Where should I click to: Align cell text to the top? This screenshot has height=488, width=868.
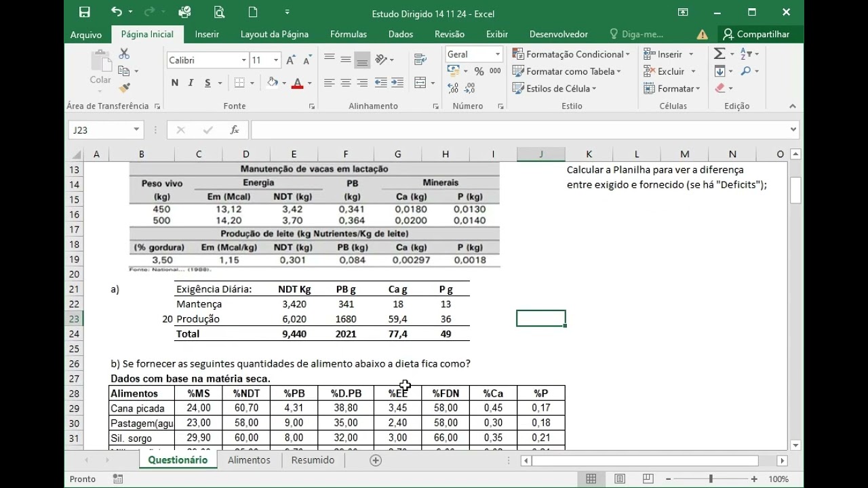click(x=330, y=60)
